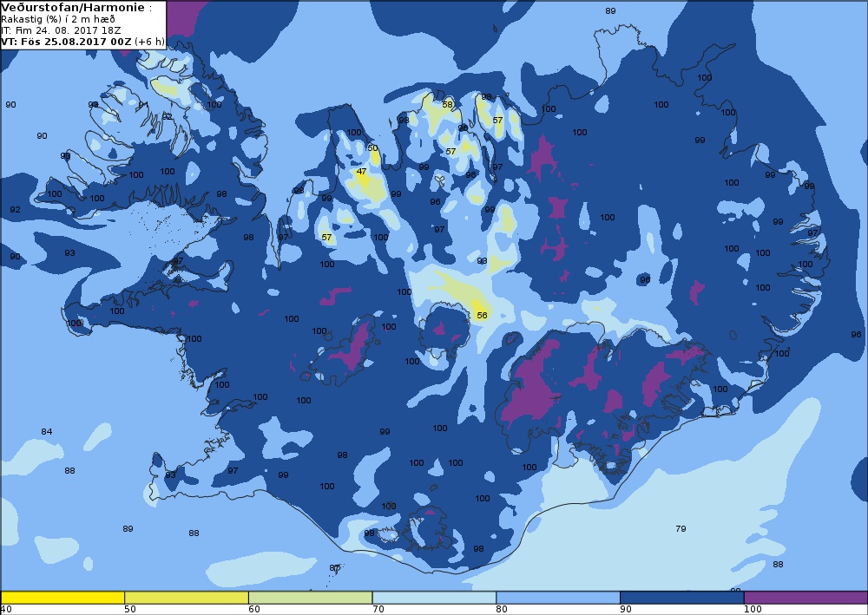
Task: Click the bright yellow 40–50 legend swatch
Action: 62,598
